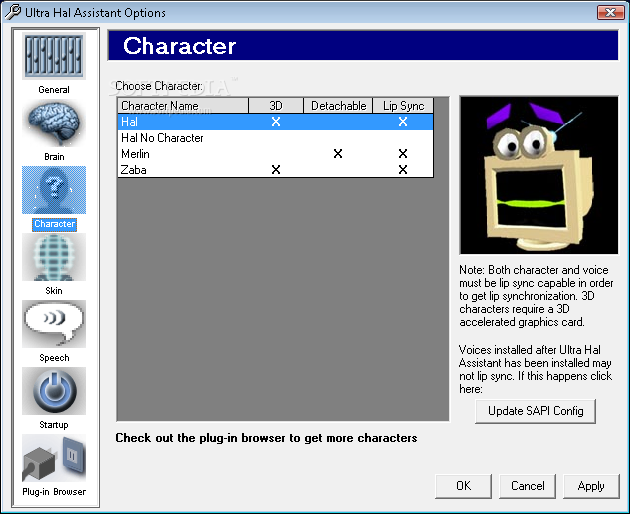
Task: Click Hal's 3D X mark
Action: pos(276,122)
